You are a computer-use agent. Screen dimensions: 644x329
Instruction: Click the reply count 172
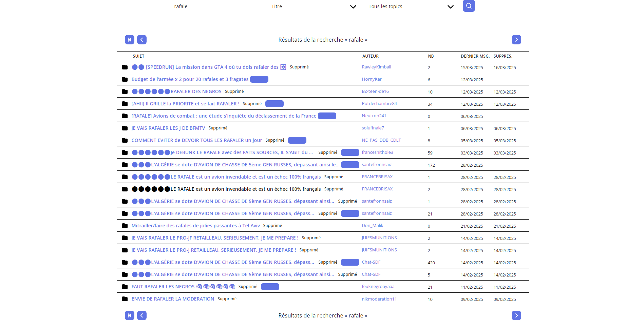tap(431, 165)
